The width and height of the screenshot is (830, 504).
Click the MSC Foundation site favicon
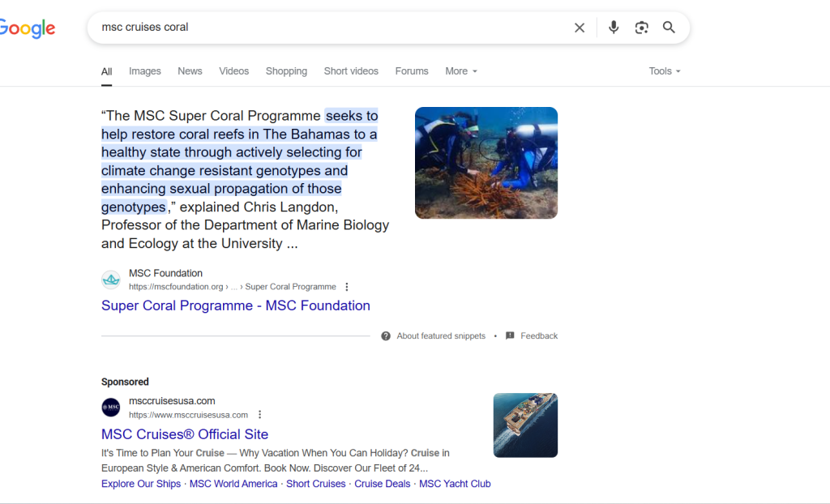coord(111,280)
